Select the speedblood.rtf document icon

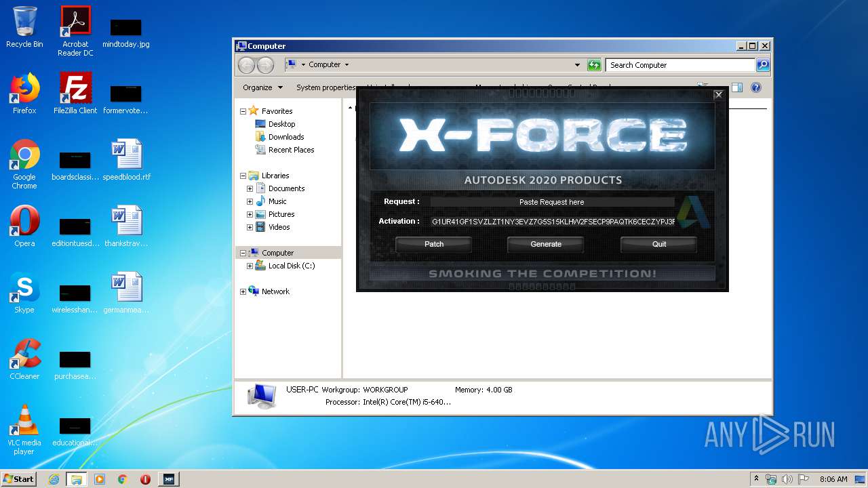[x=127, y=160]
